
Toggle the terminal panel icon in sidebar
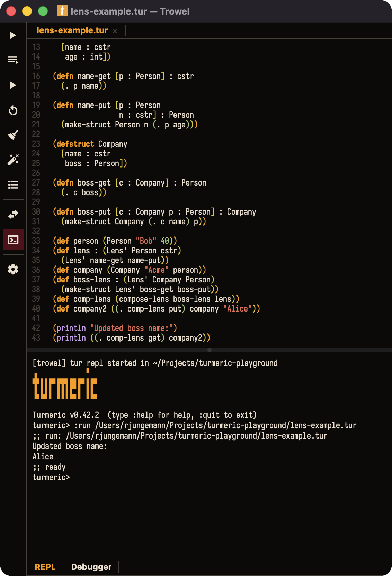tap(13, 240)
